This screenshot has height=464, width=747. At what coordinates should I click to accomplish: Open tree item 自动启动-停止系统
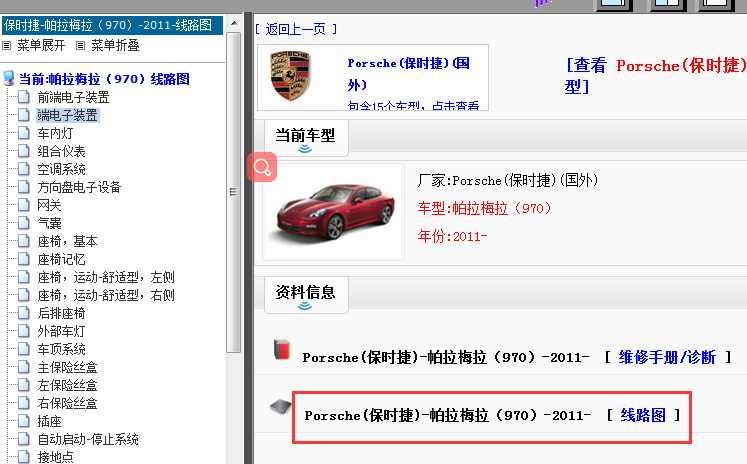[88, 439]
